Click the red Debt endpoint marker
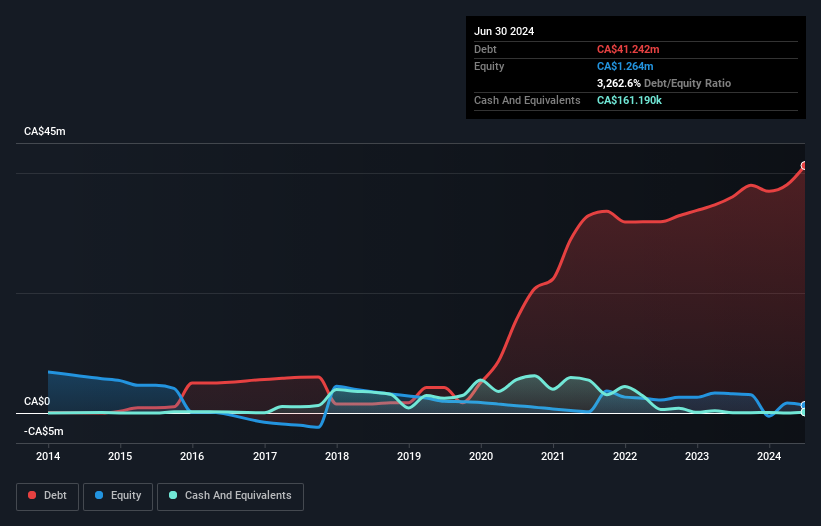Viewport: 821px width, 526px height. coord(804,166)
